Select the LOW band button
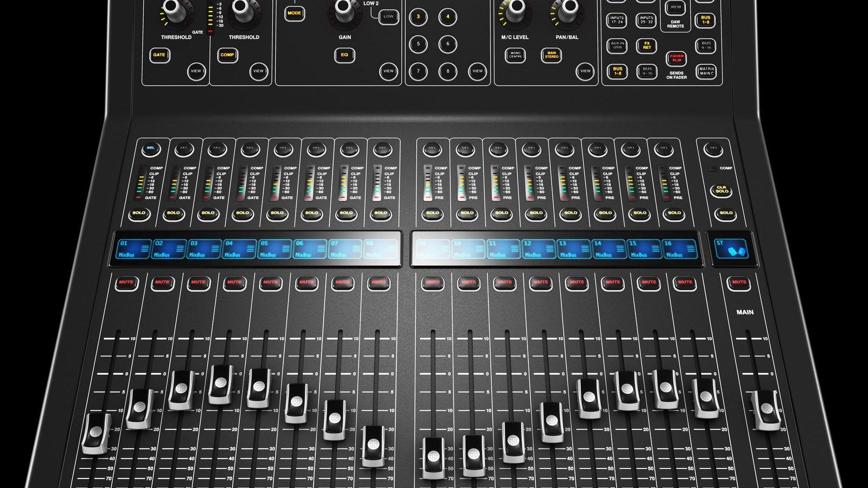Viewport: 868px width, 488px height. (388, 17)
